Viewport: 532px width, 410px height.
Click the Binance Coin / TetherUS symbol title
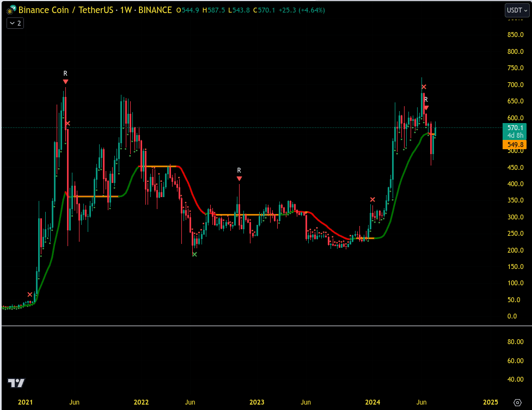point(66,10)
